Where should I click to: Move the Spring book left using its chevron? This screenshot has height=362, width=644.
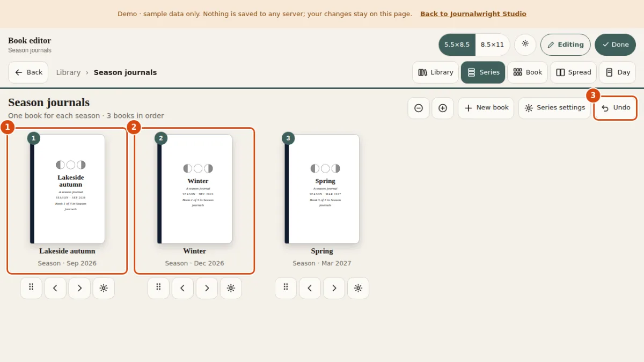[310, 288]
